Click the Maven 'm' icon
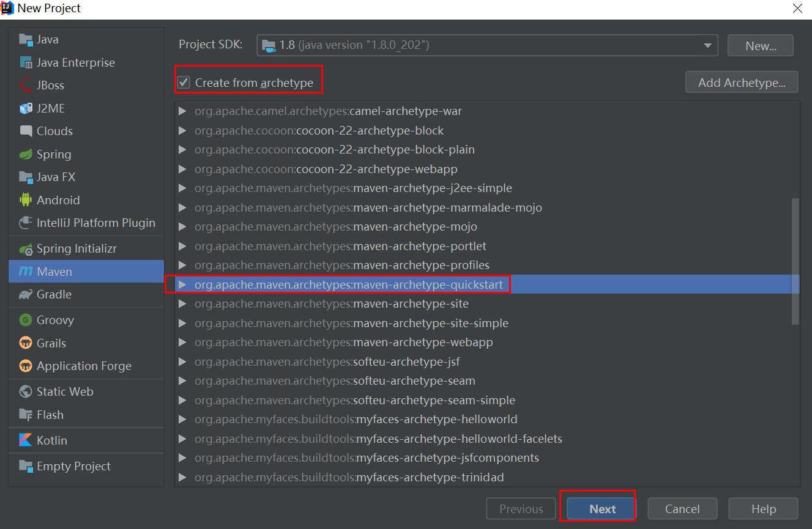The height and width of the screenshot is (529, 812). (x=26, y=272)
